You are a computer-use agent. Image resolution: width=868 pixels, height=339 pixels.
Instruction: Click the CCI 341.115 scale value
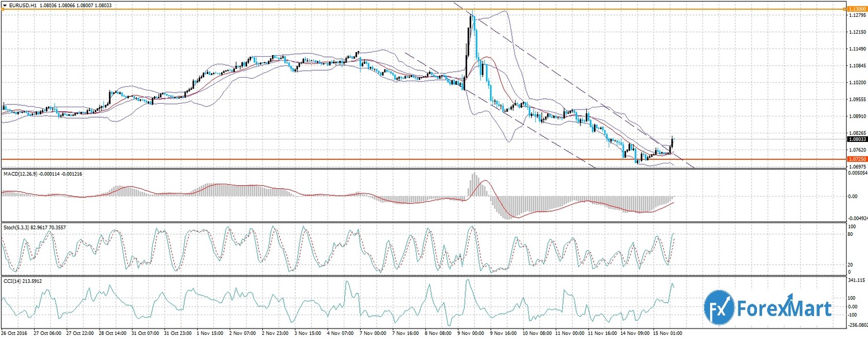click(x=855, y=280)
